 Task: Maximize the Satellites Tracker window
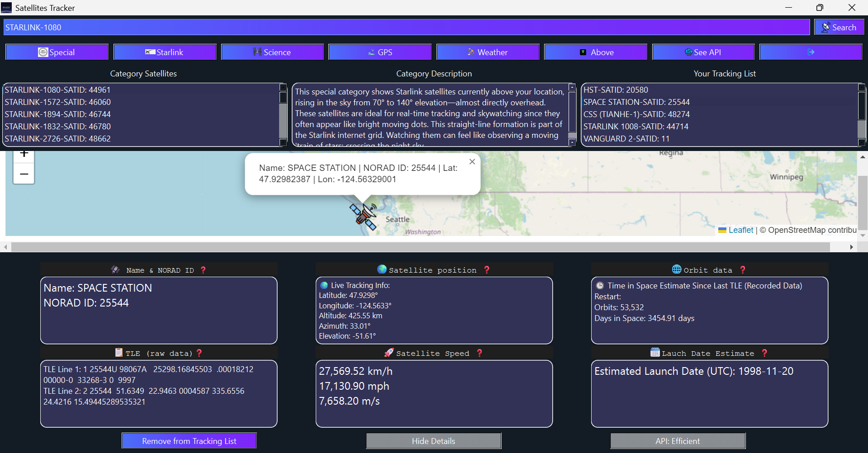tap(820, 8)
